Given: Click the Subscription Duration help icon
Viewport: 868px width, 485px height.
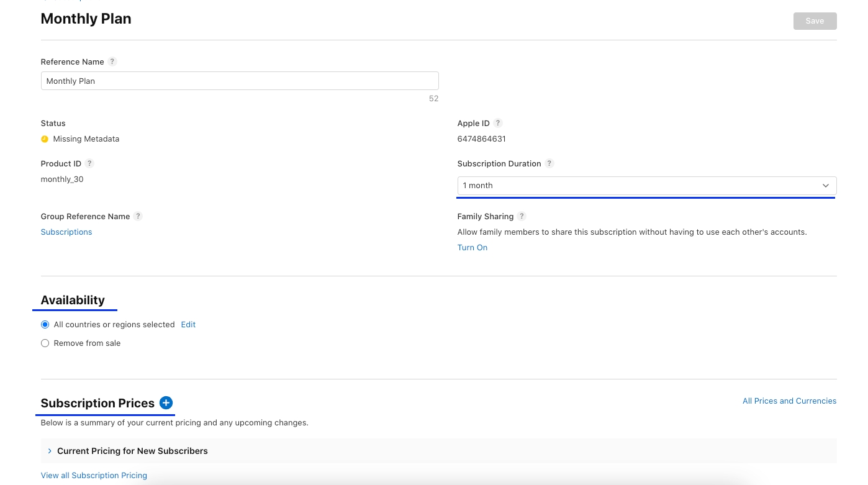Looking at the screenshot, I should point(549,163).
